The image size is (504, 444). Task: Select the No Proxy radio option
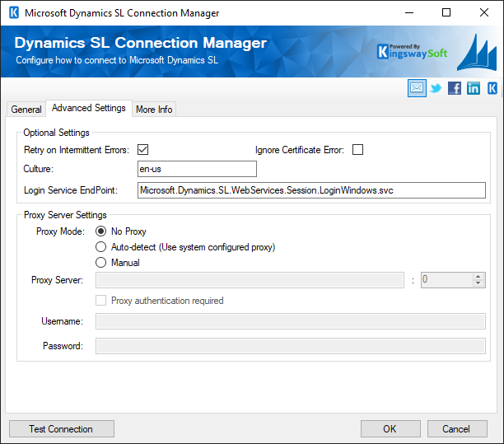click(x=101, y=231)
